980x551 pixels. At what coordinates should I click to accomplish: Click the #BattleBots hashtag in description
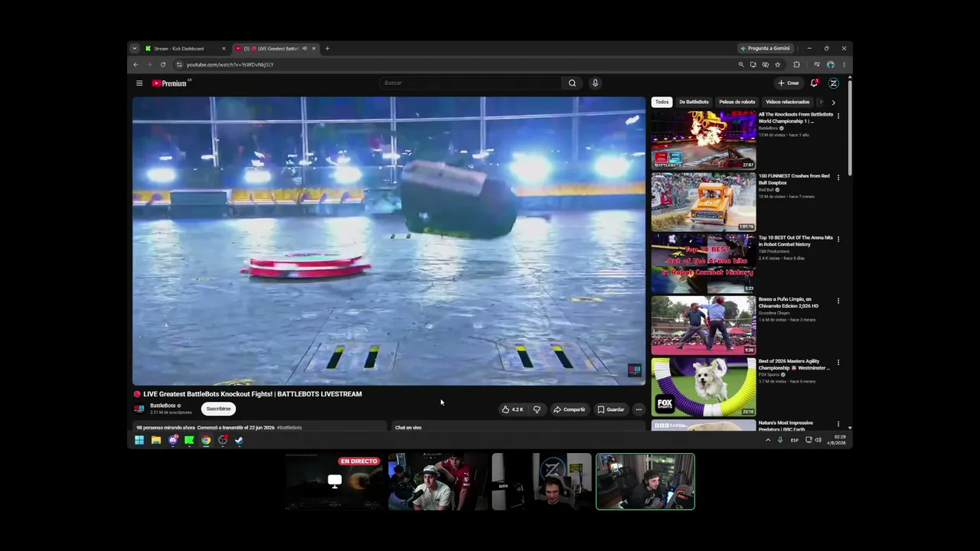[x=289, y=428]
